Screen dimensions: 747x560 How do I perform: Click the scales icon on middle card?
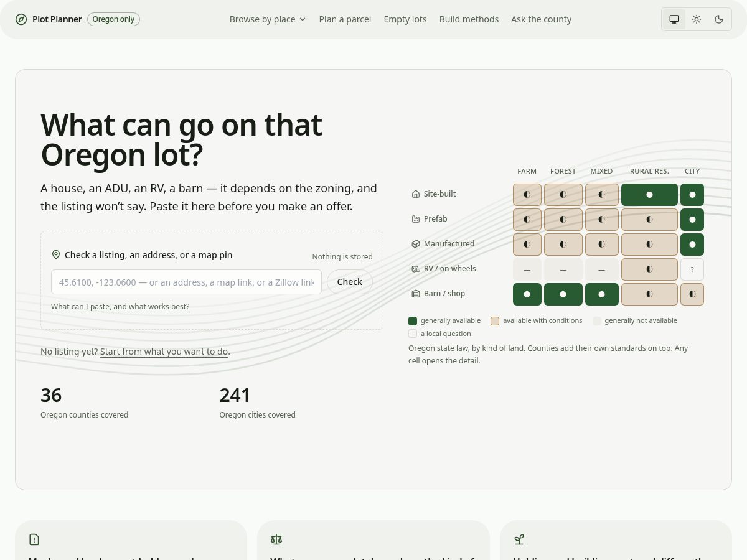point(276,539)
